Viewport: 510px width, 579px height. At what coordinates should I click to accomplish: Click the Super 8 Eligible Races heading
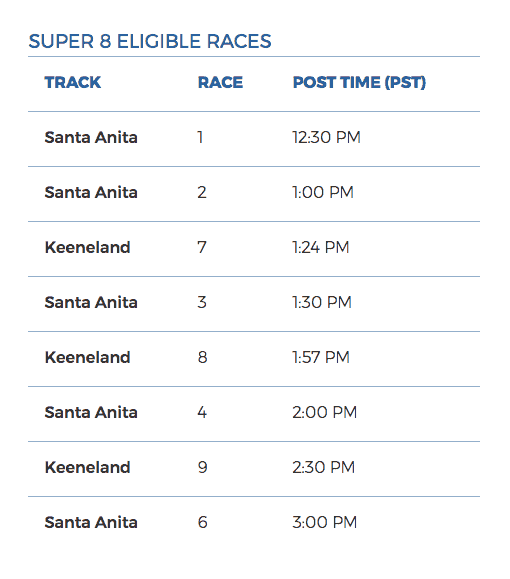[x=150, y=41]
